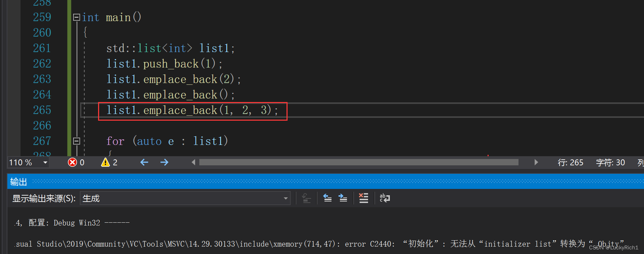Go to next message in output
Image resolution: width=644 pixels, height=254 pixels.
coord(343,198)
